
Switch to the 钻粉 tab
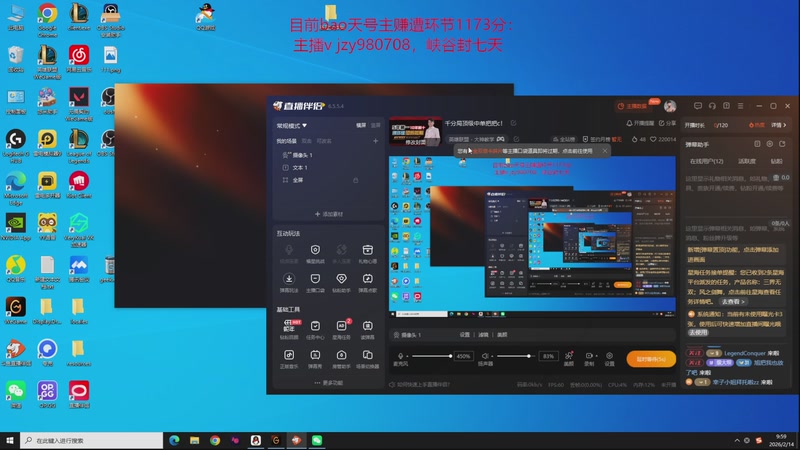tap(777, 161)
